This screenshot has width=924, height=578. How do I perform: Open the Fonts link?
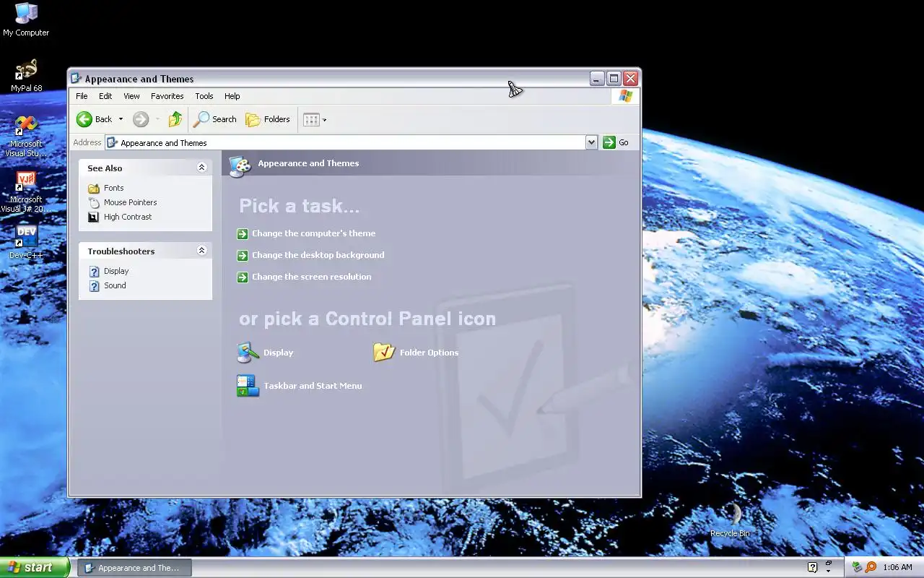click(113, 188)
